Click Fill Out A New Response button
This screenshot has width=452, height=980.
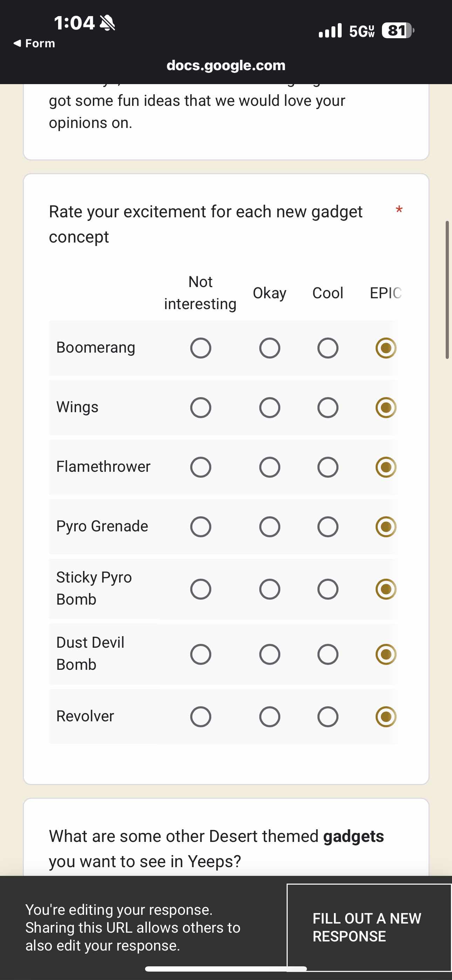pyautogui.click(x=369, y=927)
